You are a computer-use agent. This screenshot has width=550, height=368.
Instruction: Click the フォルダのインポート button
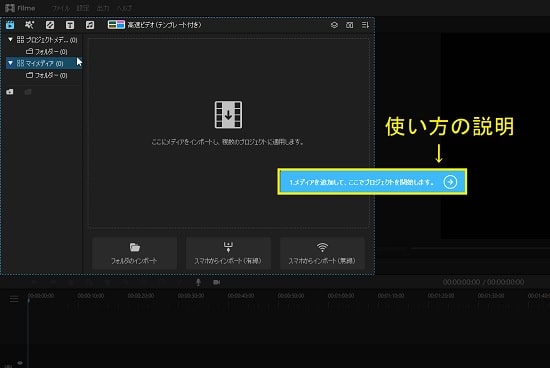pyautogui.click(x=134, y=253)
